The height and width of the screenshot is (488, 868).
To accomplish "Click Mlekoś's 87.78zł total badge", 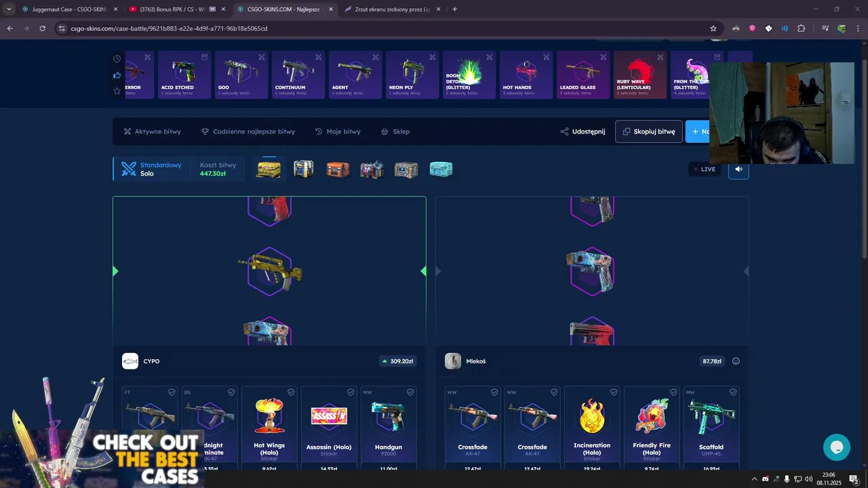I will pos(712,361).
